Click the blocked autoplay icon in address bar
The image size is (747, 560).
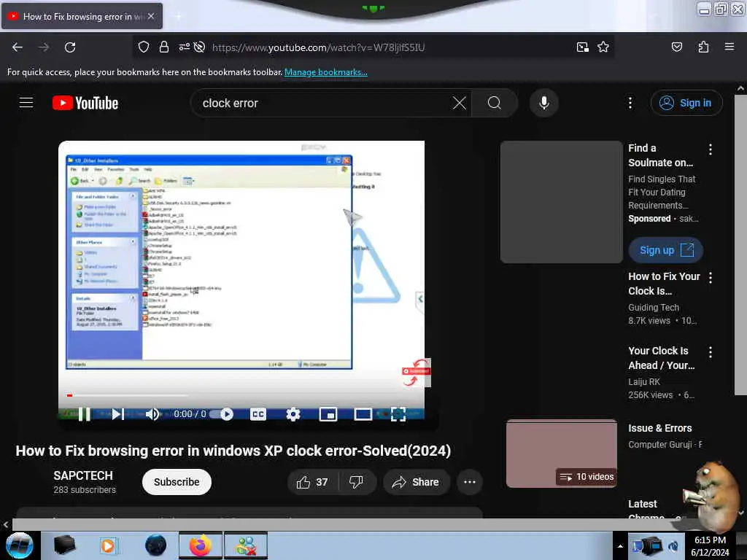[200, 47]
